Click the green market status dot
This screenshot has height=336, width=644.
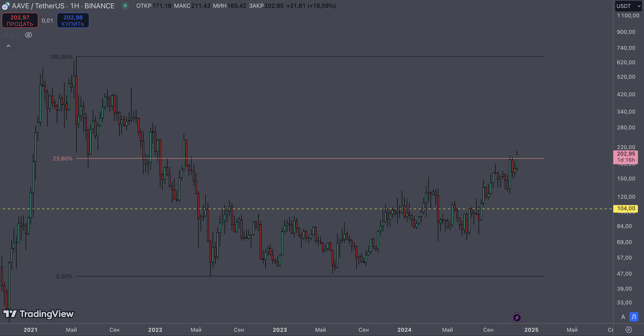coord(125,5)
